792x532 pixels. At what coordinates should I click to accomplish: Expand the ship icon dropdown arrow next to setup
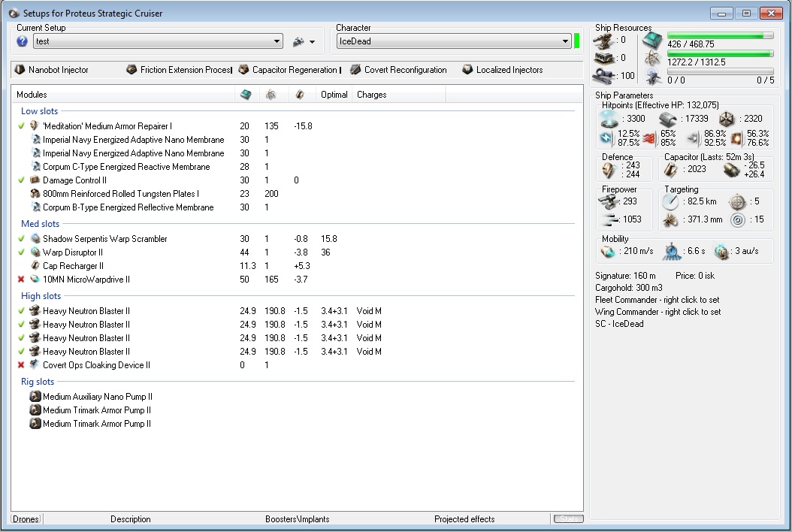[x=312, y=42]
